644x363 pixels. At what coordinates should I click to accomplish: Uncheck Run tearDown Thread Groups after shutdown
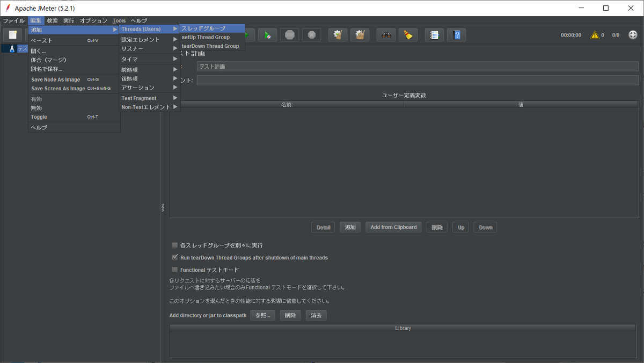(175, 257)
